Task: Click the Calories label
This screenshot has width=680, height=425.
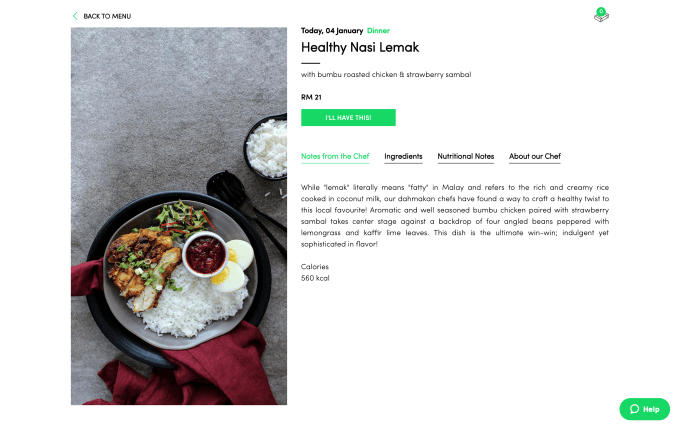Action: [315, 267]
